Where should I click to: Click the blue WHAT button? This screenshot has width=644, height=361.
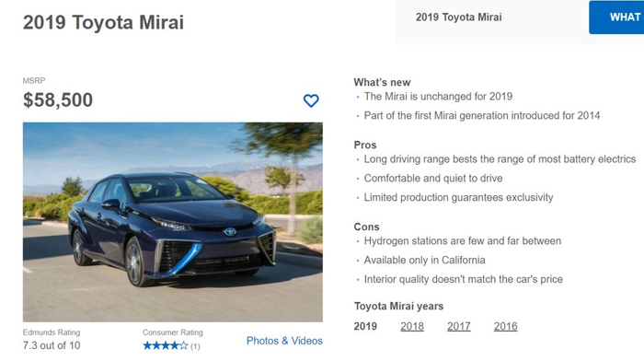pyautogui.click(x=616, y=17)
